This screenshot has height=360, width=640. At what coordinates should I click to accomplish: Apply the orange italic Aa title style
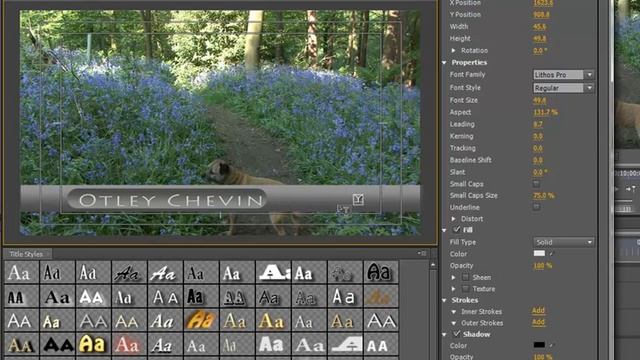[x=201, y=320]
